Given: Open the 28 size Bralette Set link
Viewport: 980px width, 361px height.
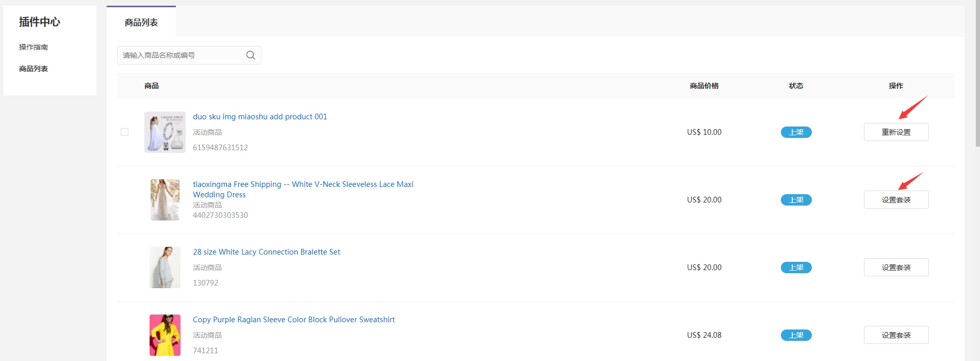Looking at the screenshot, I should pyautogui.click(x=266, y=252).
